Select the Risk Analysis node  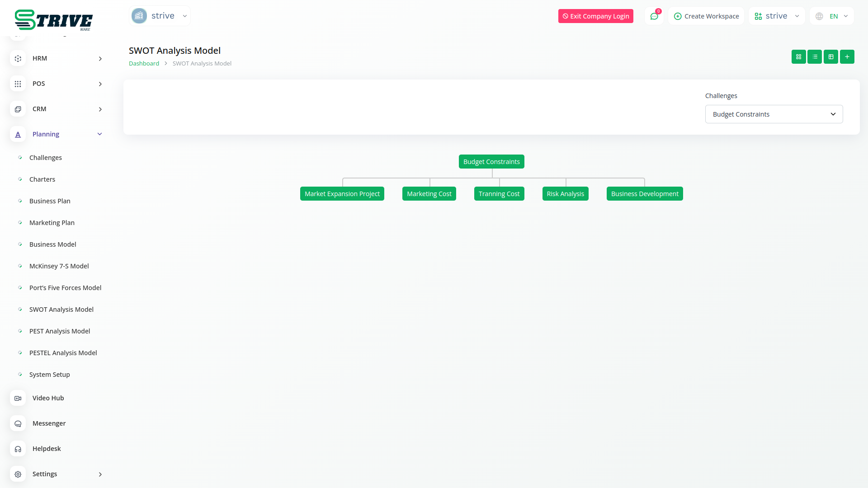coord(565,194)
